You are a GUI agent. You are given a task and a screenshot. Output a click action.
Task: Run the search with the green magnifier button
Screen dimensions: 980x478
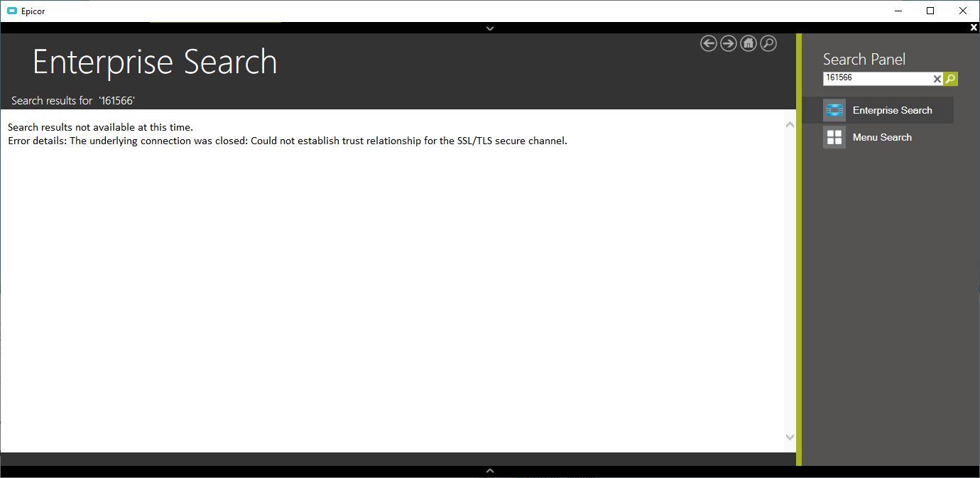(950, 79)
